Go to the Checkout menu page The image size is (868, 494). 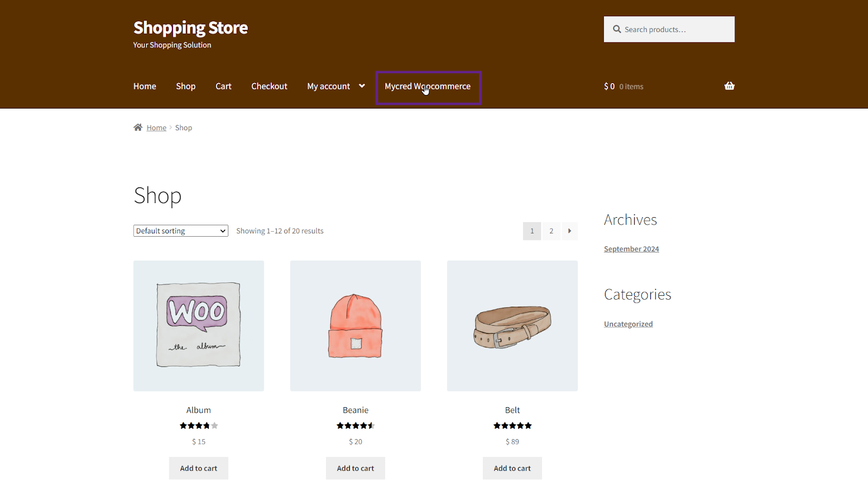point(269,86)
